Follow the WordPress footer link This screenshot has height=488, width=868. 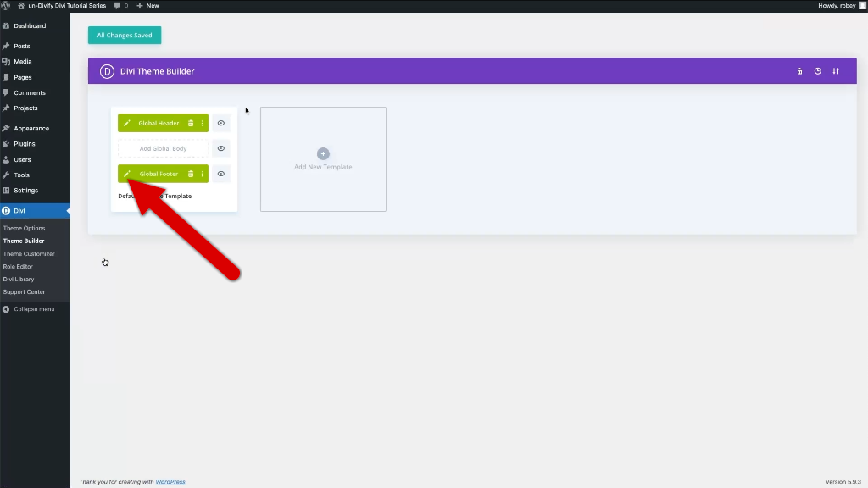tap(170, 482)
